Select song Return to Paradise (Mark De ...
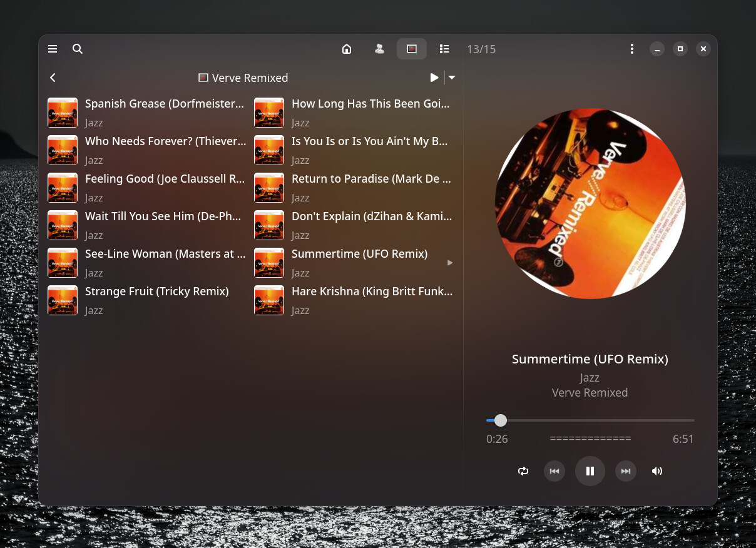756x548 pixels. pos(354,188)
